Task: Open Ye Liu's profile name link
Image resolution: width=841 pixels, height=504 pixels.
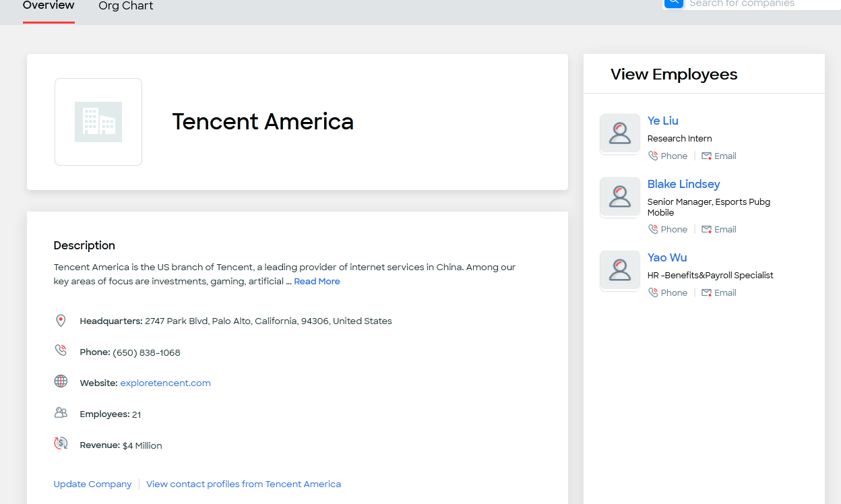Action: [662, 121]
